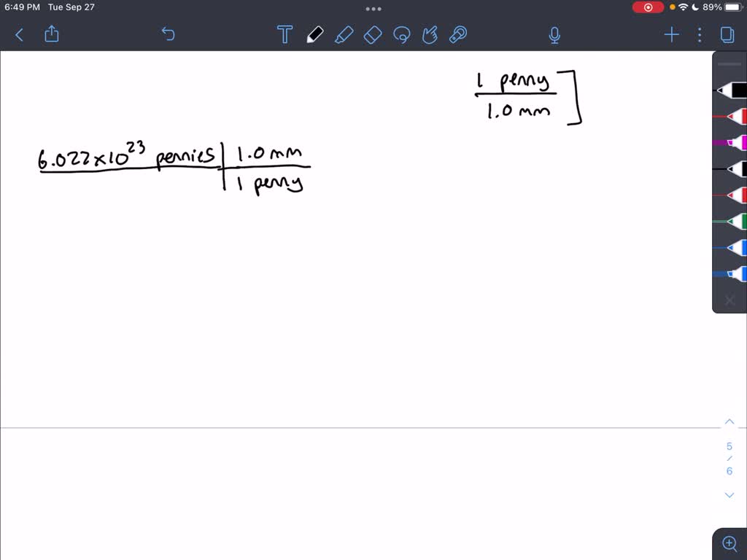The height and width of the screenshot is (560, 747).
Task: Tap the multitasking three dots at top center
Action: point(373,9)
